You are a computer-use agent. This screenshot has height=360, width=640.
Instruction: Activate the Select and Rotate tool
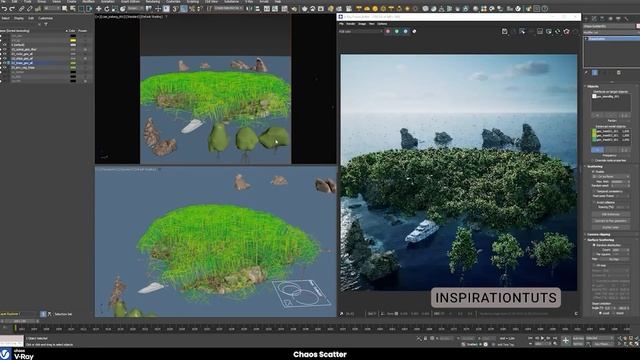[x=107, y=9]
